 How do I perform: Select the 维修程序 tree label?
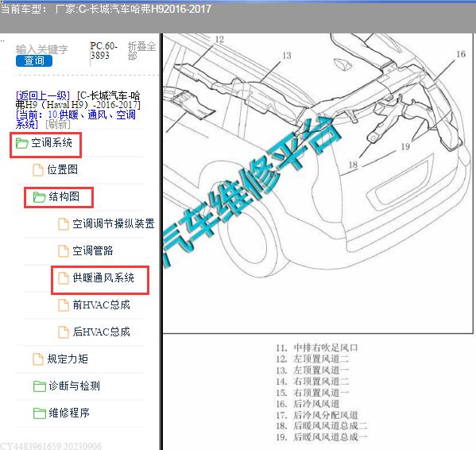point(69,413)
